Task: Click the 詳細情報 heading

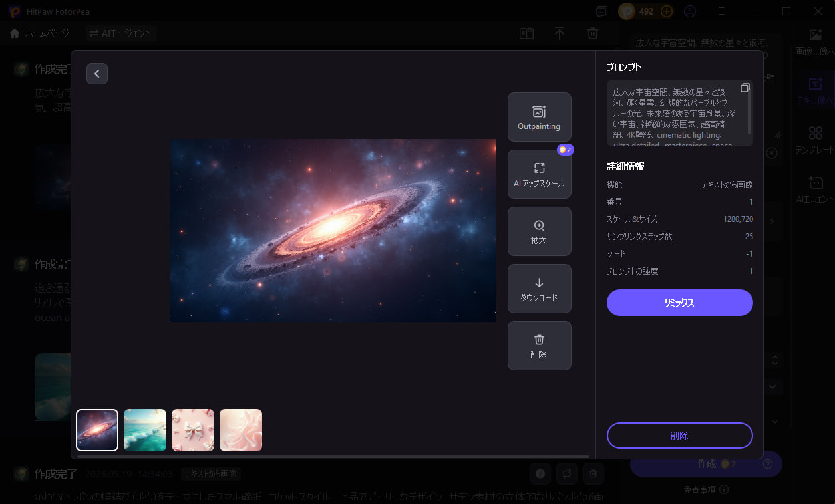Action: coord(625,166)
